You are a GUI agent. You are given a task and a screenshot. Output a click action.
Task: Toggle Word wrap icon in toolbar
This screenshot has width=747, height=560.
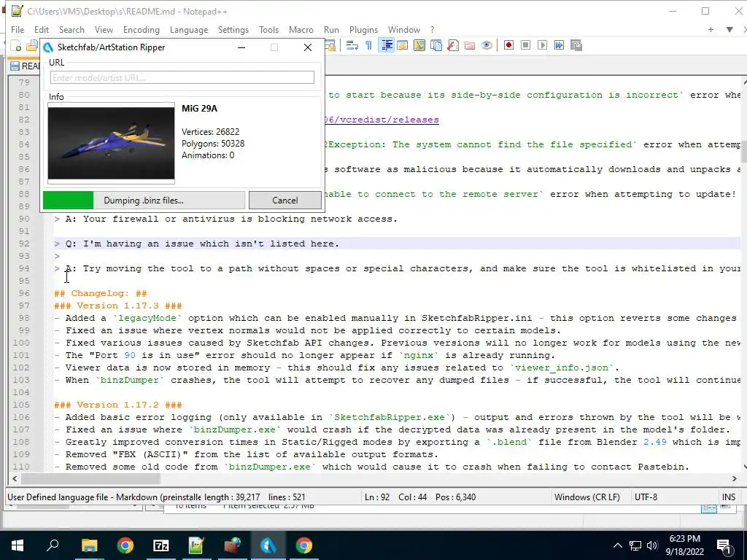tap(352, 45)
